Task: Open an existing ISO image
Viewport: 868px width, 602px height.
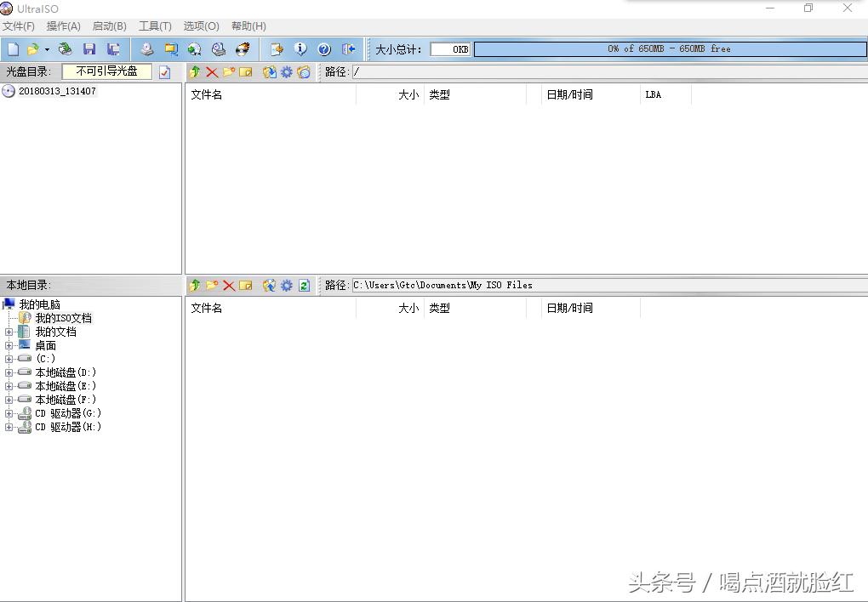Action: tap(31, 48)
